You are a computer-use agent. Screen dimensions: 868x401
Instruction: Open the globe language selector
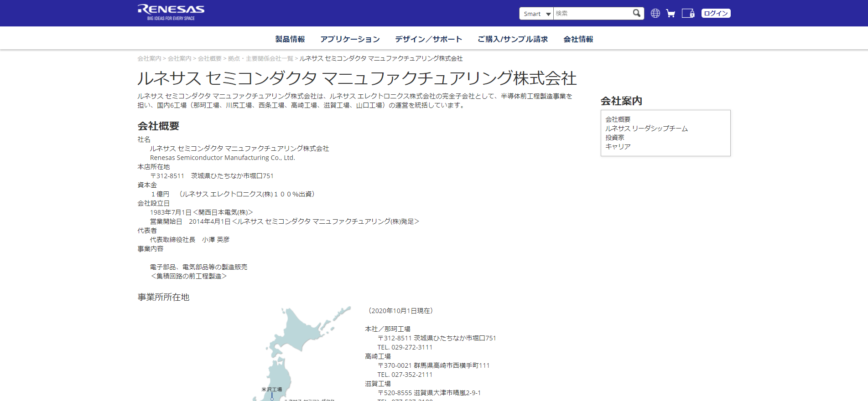coord(655,13)
